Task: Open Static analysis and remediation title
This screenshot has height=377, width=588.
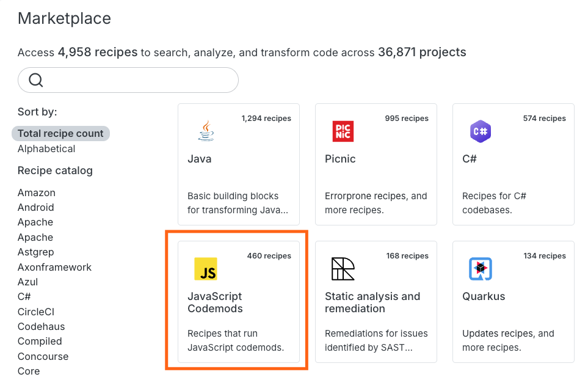Action: coord(372,302)
